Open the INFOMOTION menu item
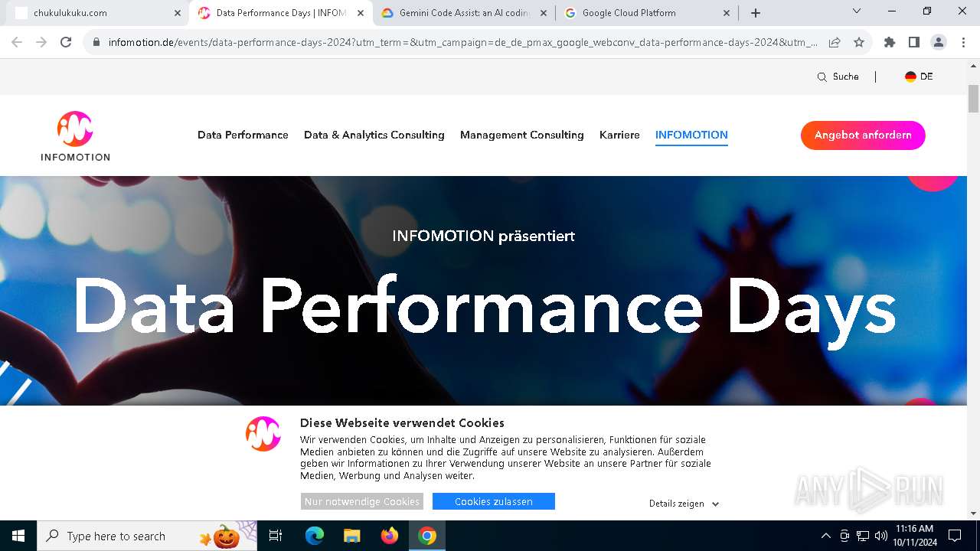980x551 pixels. (x=691, y=135)
